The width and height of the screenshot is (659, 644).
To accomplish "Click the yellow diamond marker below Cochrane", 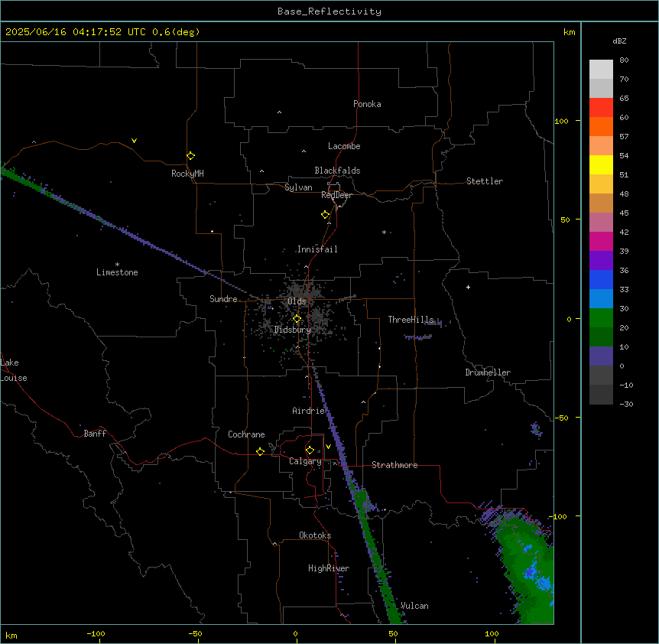I will (x=260, y=451).
